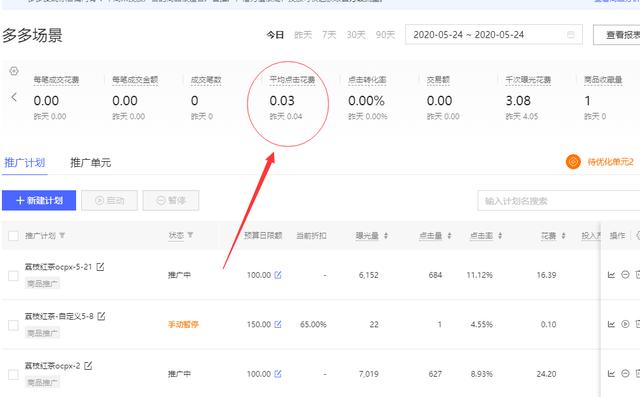Click the orange 待优化单元2 target icon
Viewport: 640px width, 397px height.
click(x=573, y=162)
